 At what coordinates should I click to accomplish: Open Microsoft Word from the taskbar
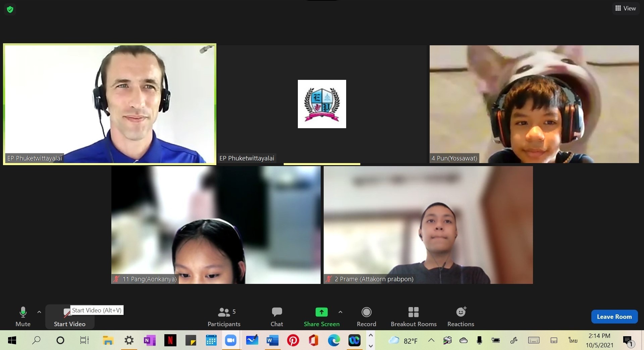pyautogui.click(x=272, y=341)
